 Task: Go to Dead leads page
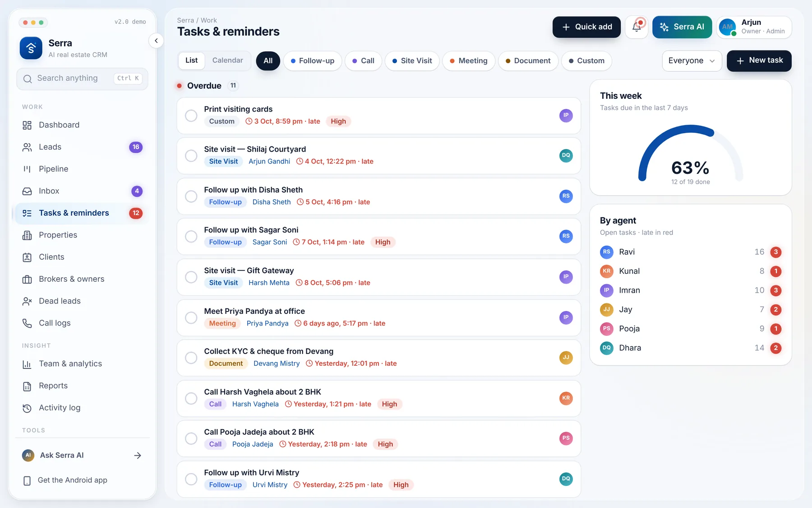tap(82, 301)
